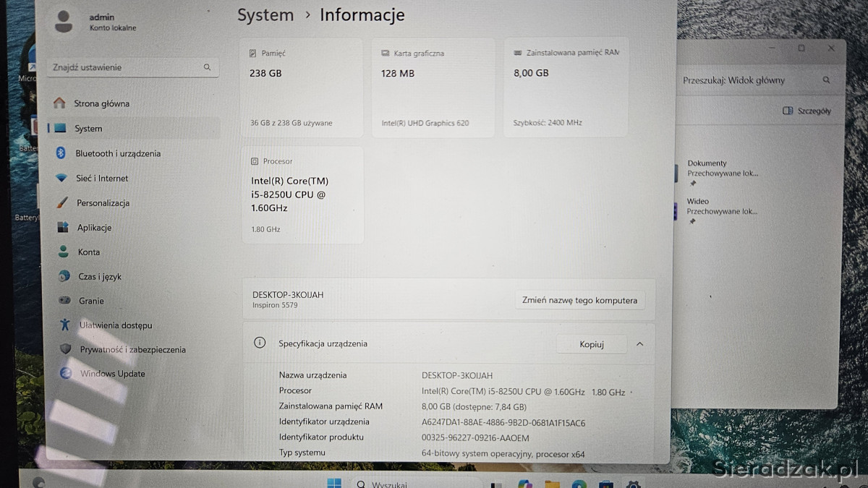
Task: Open the Karta graficzna card
Action: 433,87
